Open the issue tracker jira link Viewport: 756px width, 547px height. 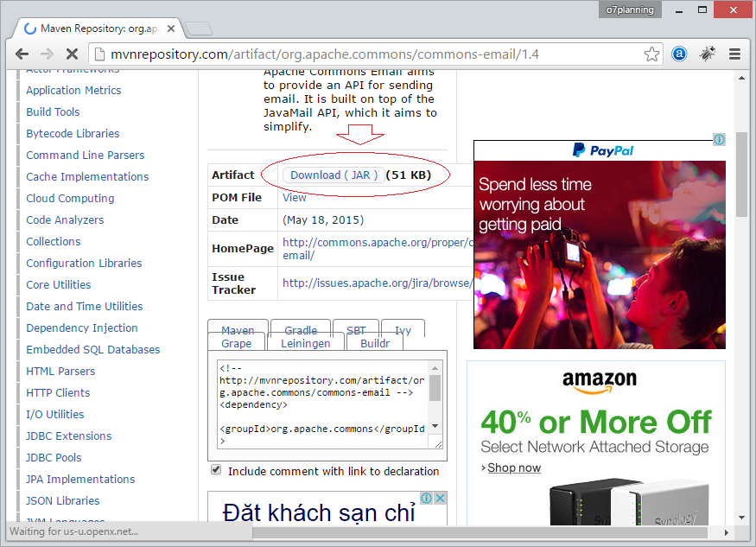coord(378,283)
